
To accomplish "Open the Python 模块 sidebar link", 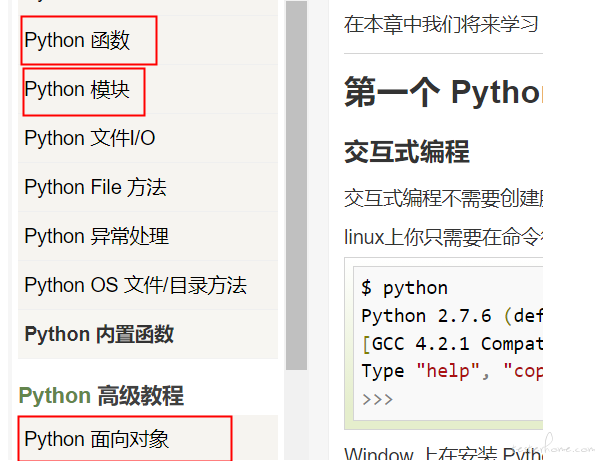I will pos(77,89).
